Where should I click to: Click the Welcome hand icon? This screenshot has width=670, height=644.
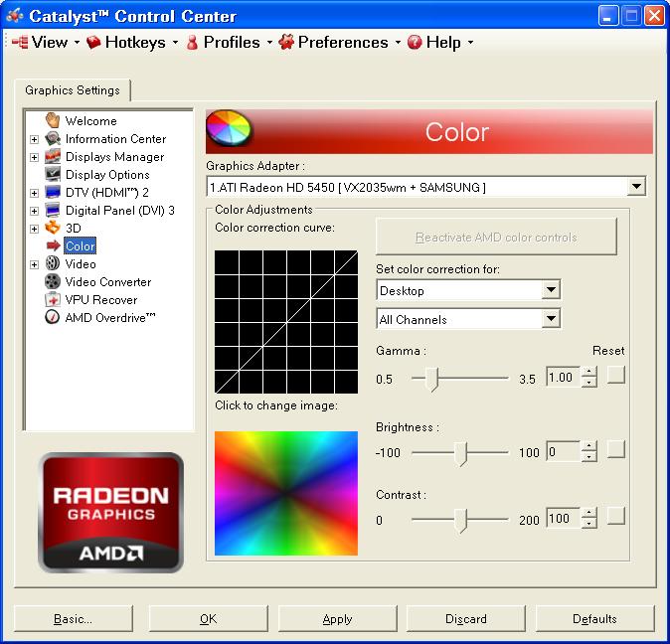[x=53, y=120]
